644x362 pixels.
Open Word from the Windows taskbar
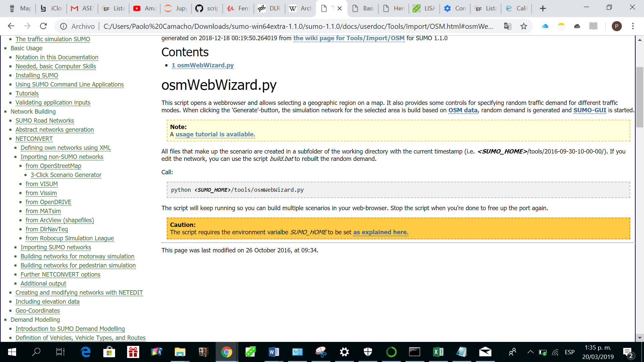(x=274, y=352)
